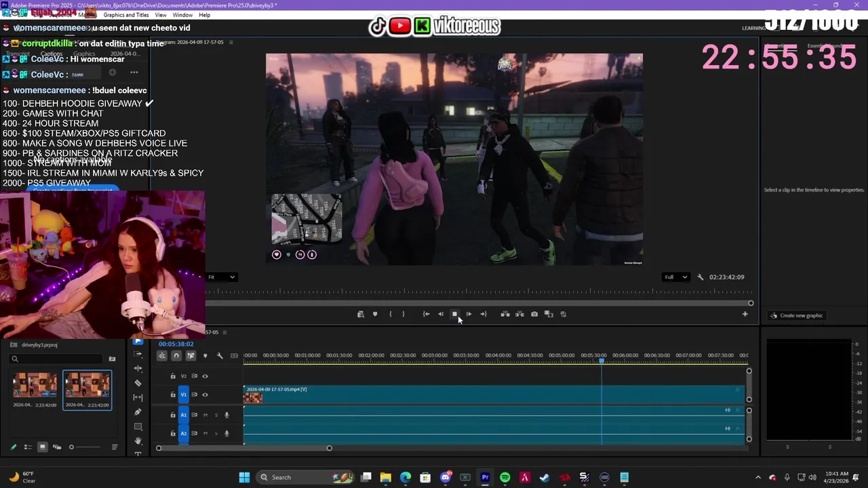Image resolution: width=868 pixels, height=488 pixels.
Task: Toggle A2 track targeting
Action: (183, 433)
